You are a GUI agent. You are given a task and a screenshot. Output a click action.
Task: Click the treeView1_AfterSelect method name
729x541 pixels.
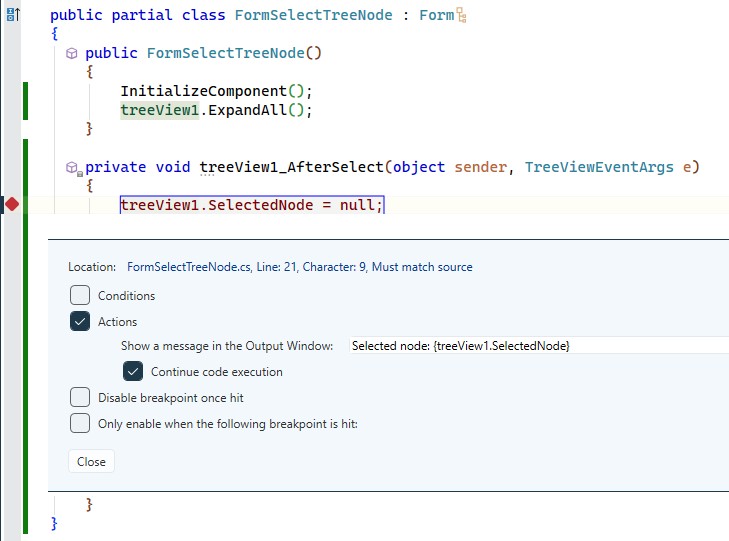point(292,167)
